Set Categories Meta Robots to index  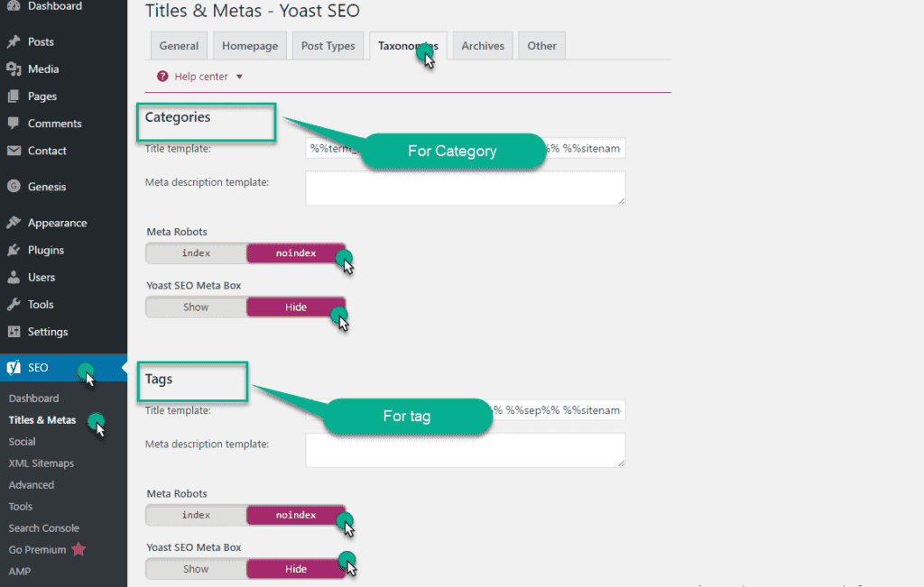pos(196,253)
